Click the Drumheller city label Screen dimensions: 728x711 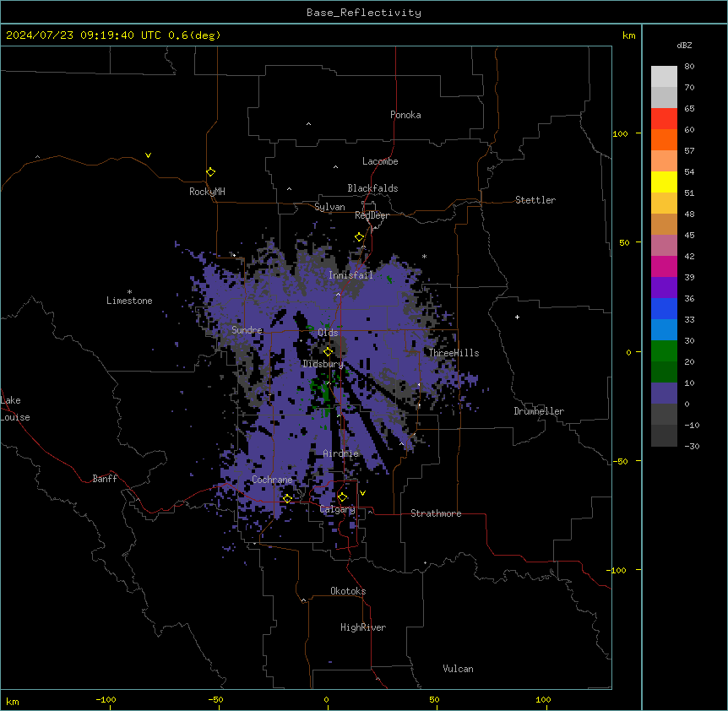coord(539,411)
